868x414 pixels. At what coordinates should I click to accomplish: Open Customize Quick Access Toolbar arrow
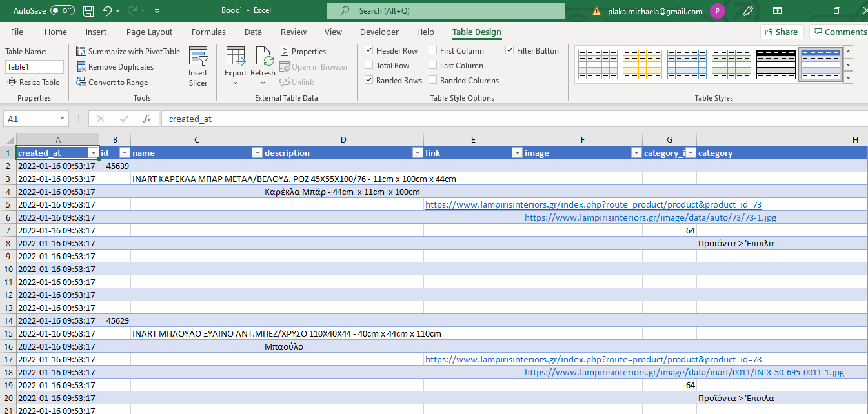pyautogui.click(x=157, y=11)
